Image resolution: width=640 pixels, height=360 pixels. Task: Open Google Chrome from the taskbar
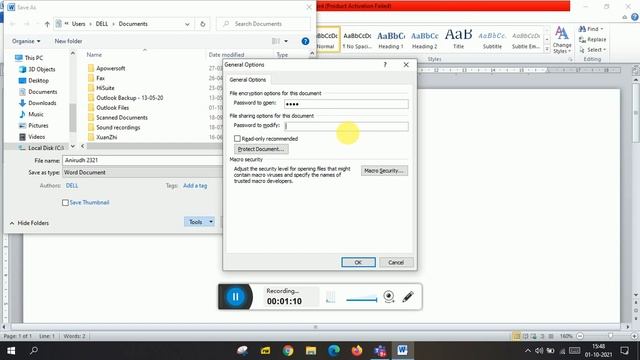[288, 351]
